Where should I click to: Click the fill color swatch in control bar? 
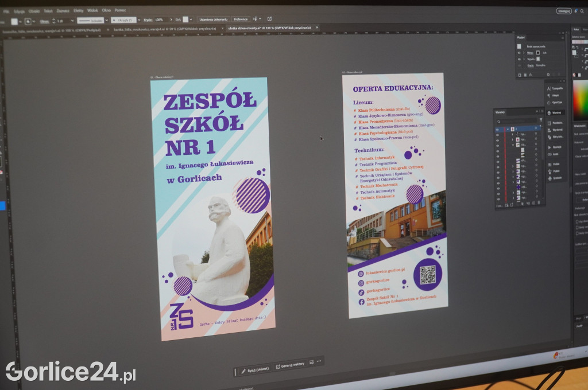tap(14, 22)
